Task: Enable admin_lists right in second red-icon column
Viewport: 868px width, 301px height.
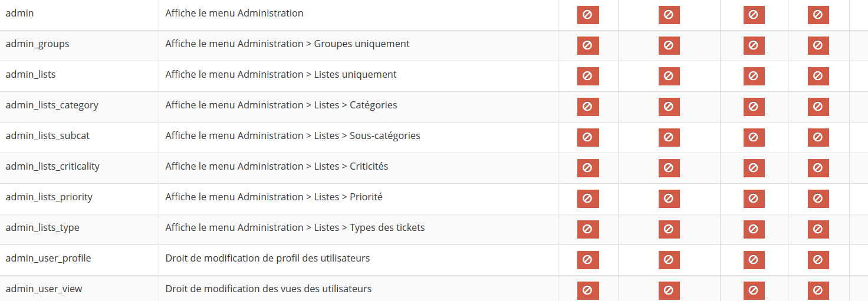Action: (669, 76)
